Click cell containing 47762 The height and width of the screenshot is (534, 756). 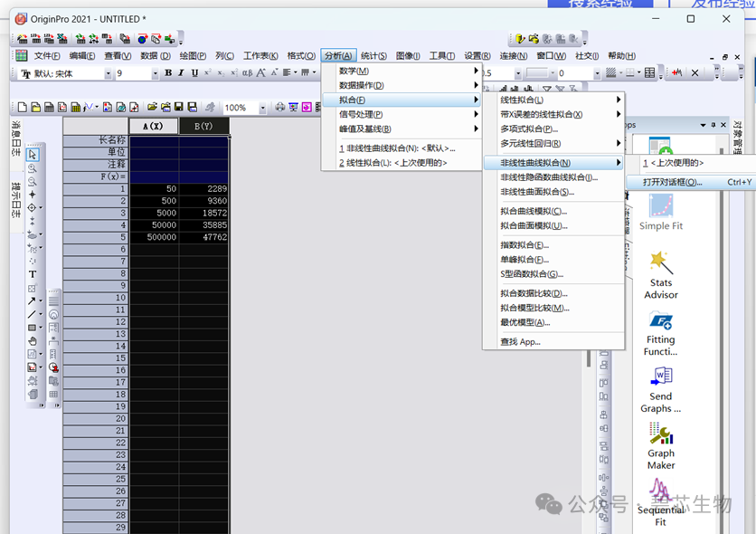tap(204, 237)
